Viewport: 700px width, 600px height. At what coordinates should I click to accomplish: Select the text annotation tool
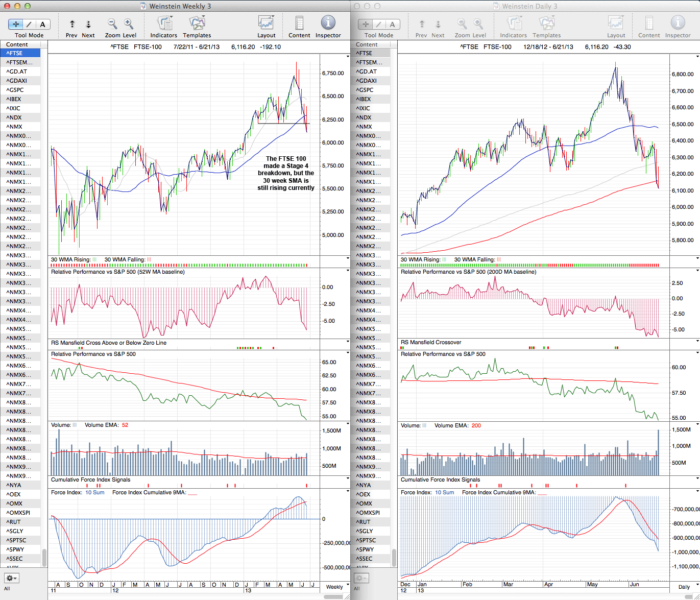coord(42,24)
